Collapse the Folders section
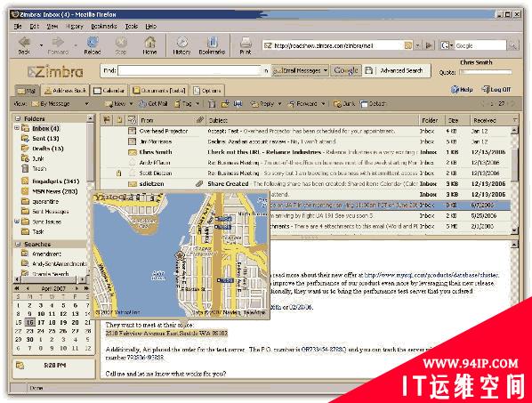 (x=18, y=118)
